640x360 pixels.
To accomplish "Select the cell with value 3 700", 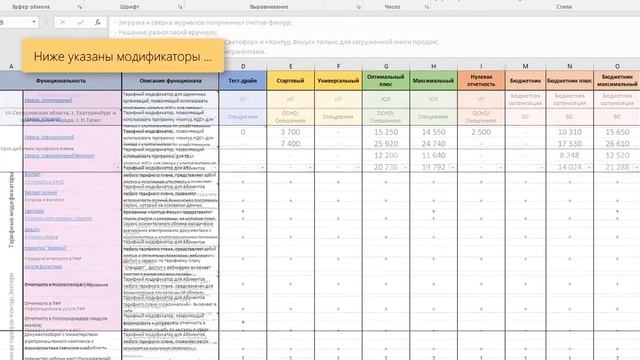I will (291, 132).
